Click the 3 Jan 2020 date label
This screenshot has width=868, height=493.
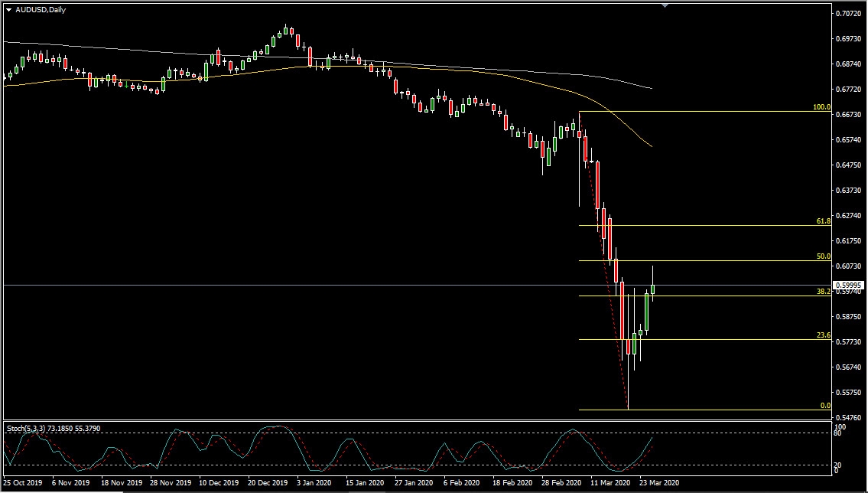tap(314, 482)
